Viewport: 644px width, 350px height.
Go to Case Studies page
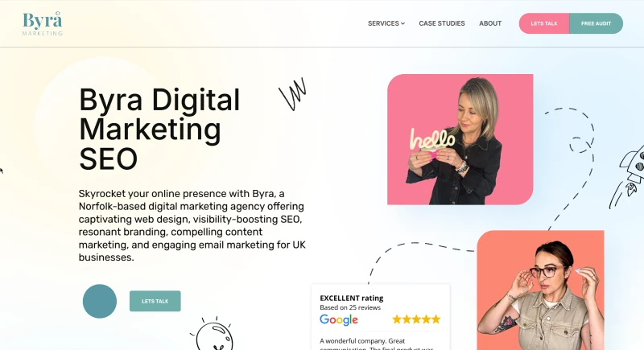(441, 23)
